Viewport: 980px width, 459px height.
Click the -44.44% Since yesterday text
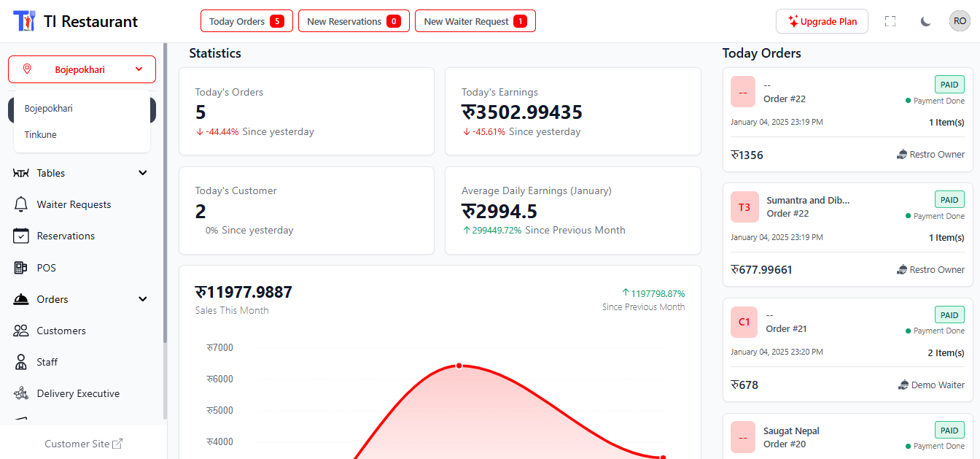point(254,132)
